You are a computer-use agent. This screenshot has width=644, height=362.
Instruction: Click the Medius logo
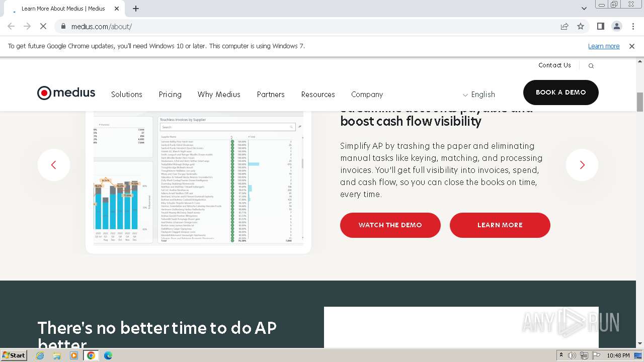pos(66,93)
